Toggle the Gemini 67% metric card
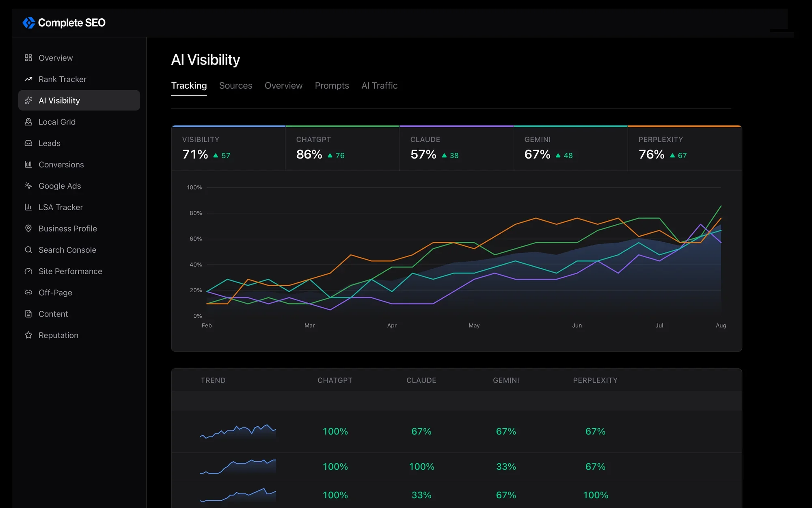812x508 pixels. pyautogui.click(x=571, y=148)
